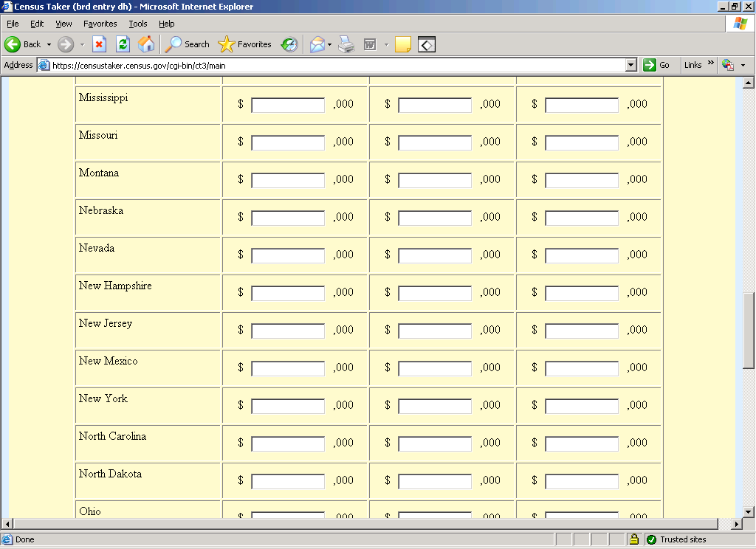Open the History panel icon
The width and height of the screenshot is (756, 549).
tap(289, 44)
